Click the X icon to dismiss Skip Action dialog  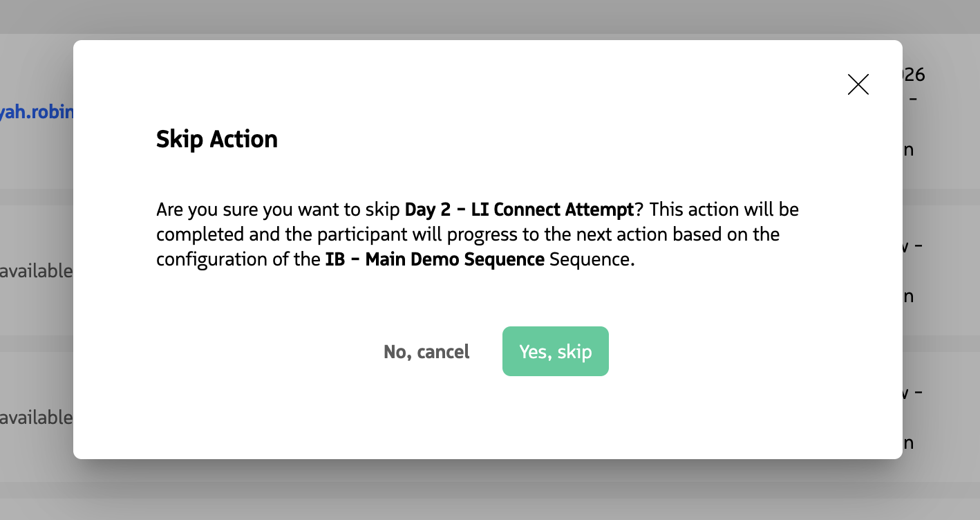(x=858, y=84)
